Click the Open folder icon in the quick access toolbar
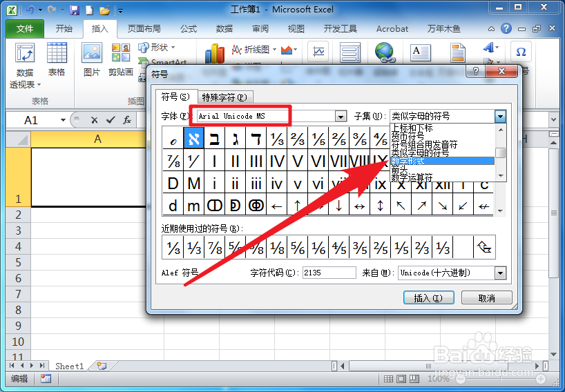The image size is (565, 392). click(x=104, y=10)
